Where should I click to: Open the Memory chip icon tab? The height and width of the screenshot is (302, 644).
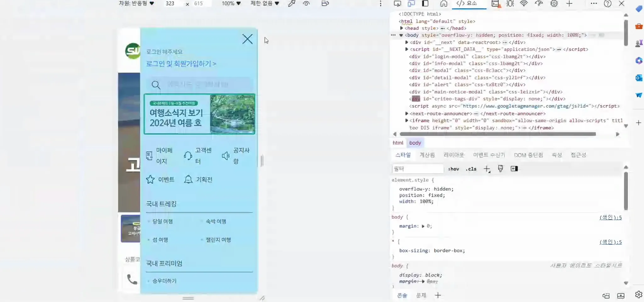pyautogui.click(x=554, y=3)
